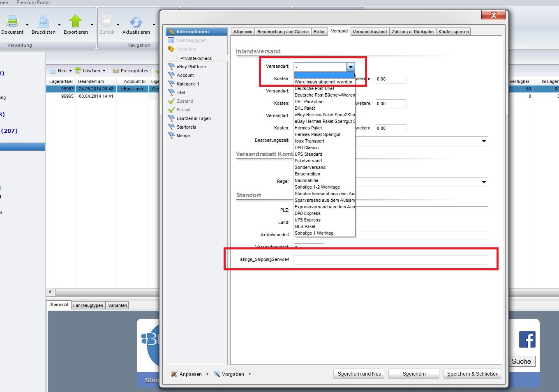
Task: Click the istings_ShippingService4 input field
Action: 390,260
